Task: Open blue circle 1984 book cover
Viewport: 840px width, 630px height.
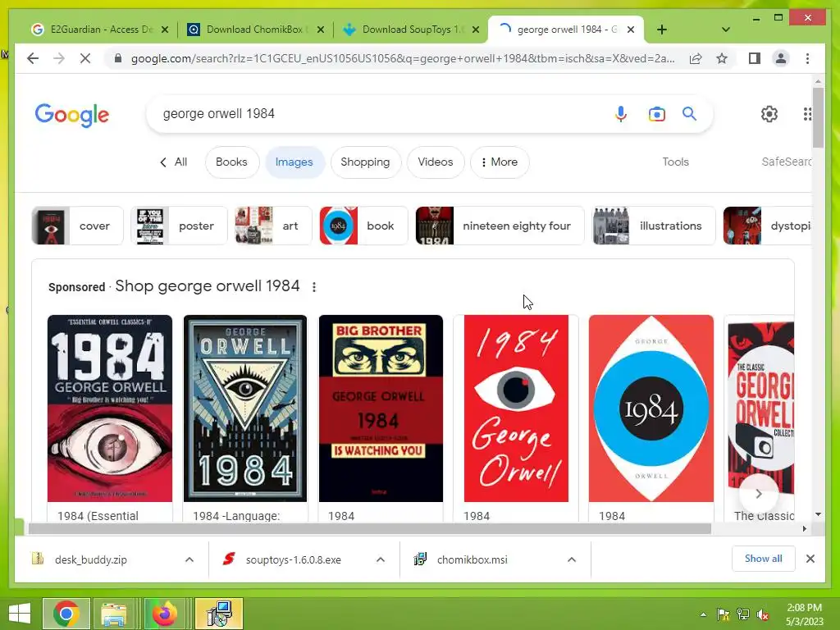Action: point(651,409)
